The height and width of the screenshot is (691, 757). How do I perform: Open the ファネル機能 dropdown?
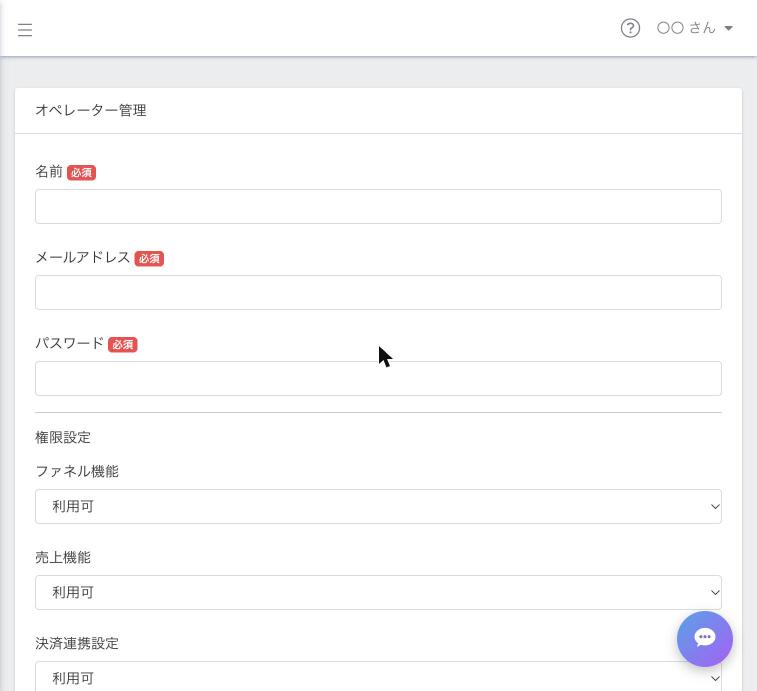(x=378, y=506)
